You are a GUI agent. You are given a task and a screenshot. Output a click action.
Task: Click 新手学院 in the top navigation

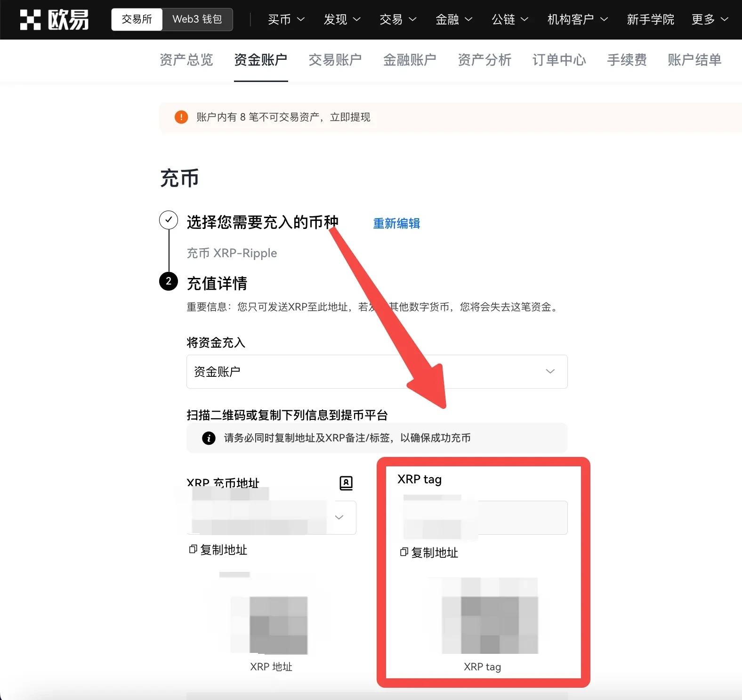[x=650, y=19]
